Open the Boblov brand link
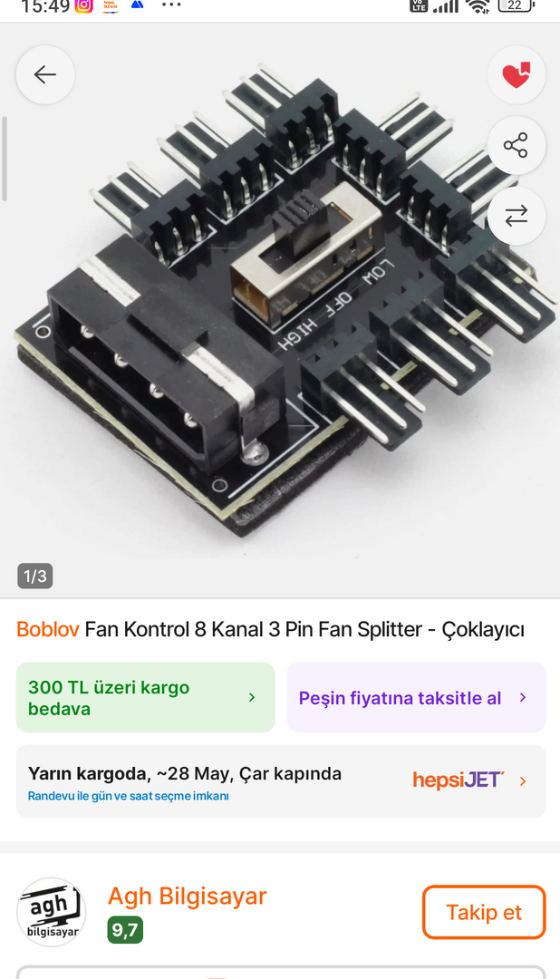The width and height of the screenshot is (560, 979). click(x=47, y=629)
